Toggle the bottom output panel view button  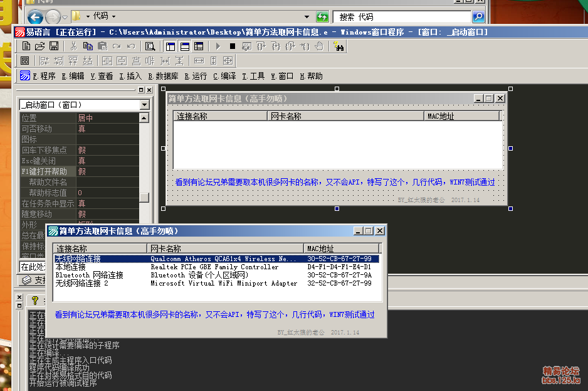pyautogui.click(x=184, y=46)
